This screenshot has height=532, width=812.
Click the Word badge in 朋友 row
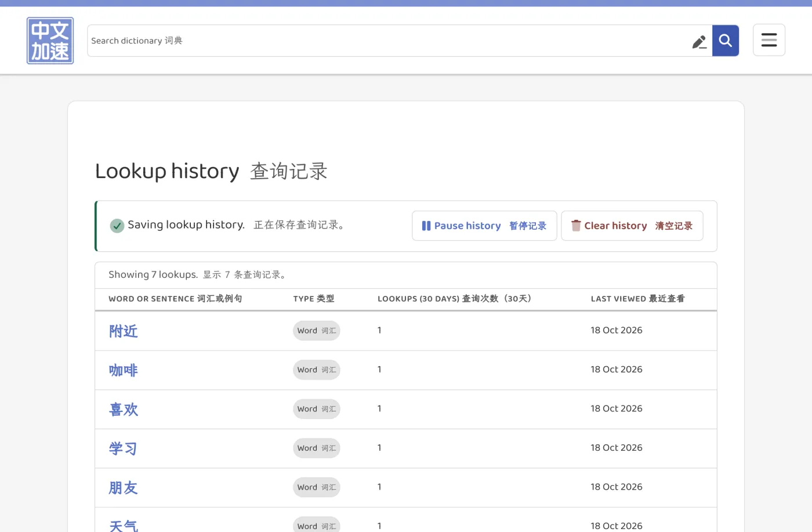[x=317, y=487]
